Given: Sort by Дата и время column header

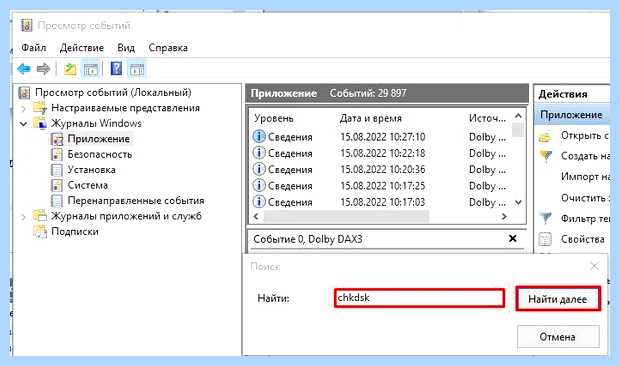Looking at the screenshot, I should [x=370, y=118].
